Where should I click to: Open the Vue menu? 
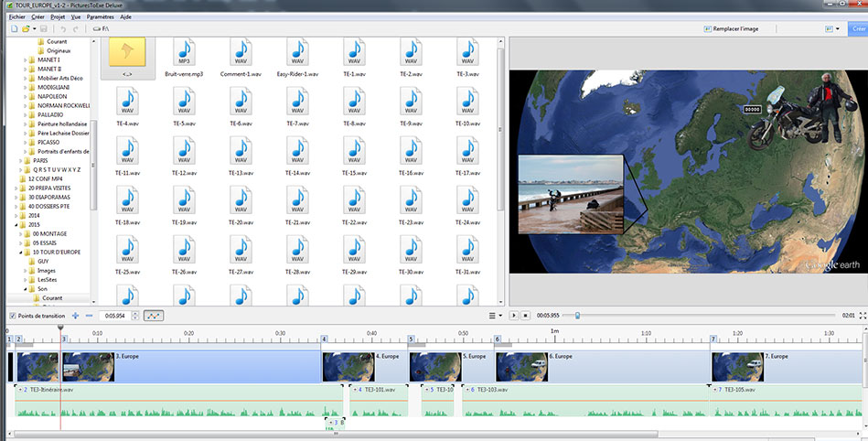[x=76, y=16]
